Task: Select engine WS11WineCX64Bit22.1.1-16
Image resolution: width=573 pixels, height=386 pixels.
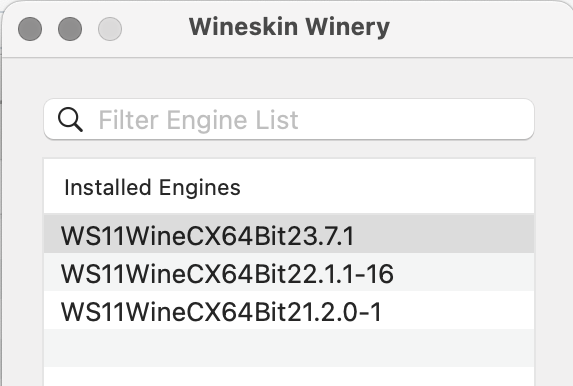Action: (289, 272)
